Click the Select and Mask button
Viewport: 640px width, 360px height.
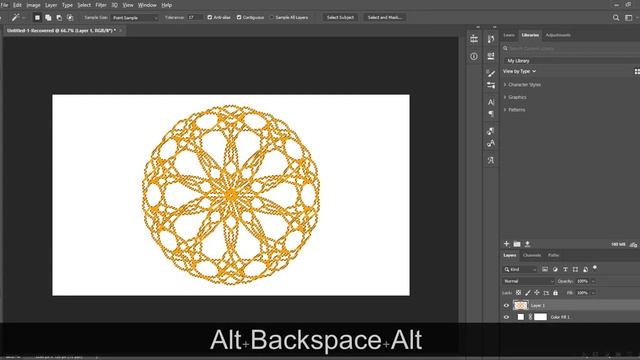point(385,18)
